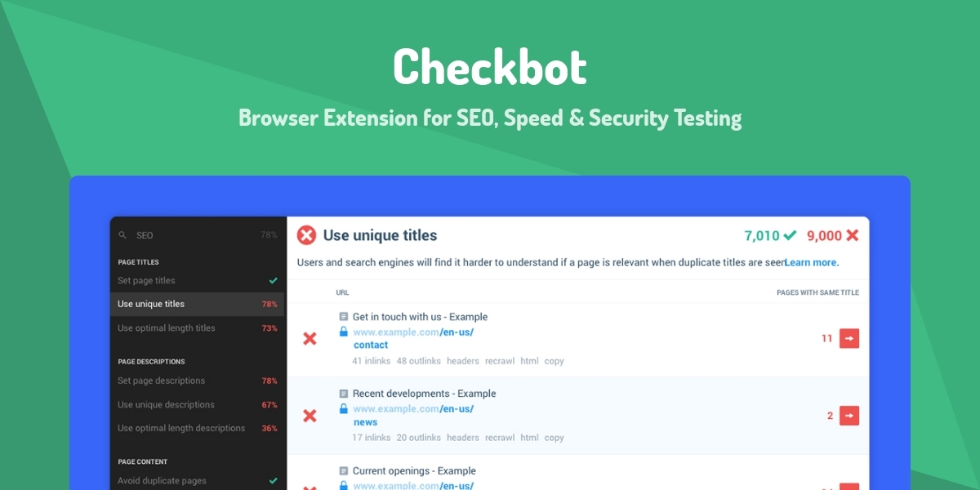
Task: Click the lock icon on the contact page URL
Action: coord(345,332)
